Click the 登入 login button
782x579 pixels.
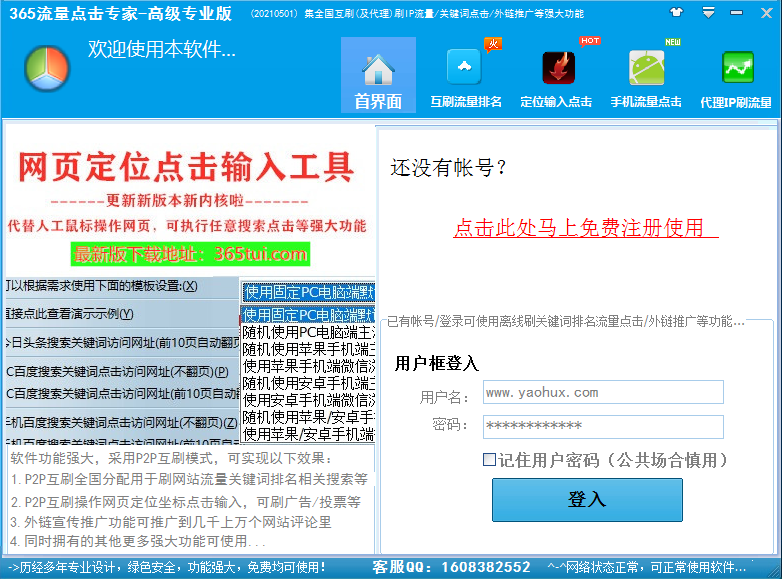point(587,499)
